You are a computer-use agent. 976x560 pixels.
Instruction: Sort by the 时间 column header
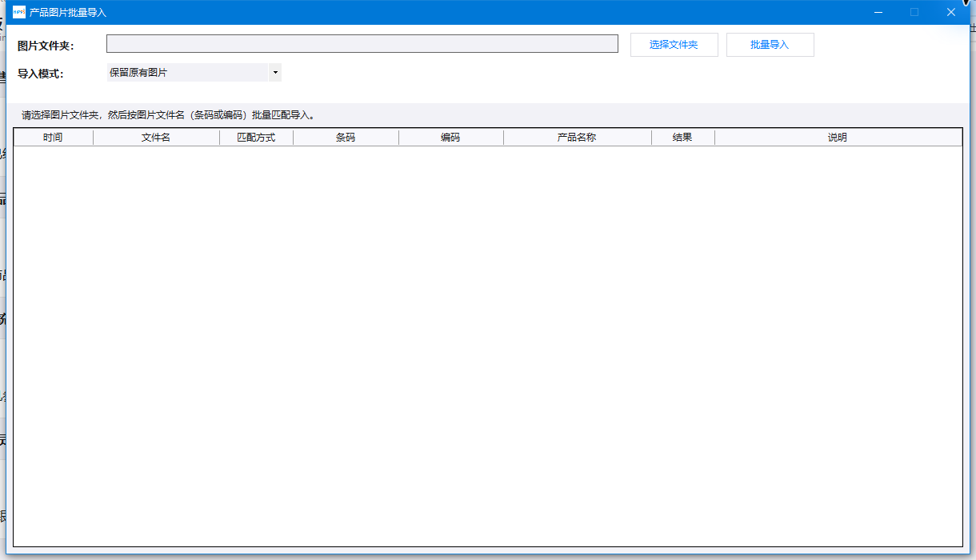tap(54, 138)
